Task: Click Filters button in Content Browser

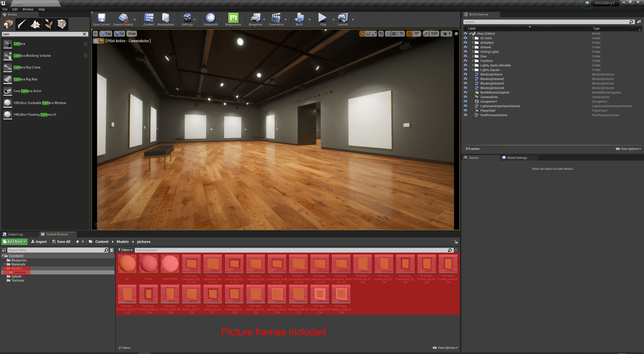Action: 125,250
